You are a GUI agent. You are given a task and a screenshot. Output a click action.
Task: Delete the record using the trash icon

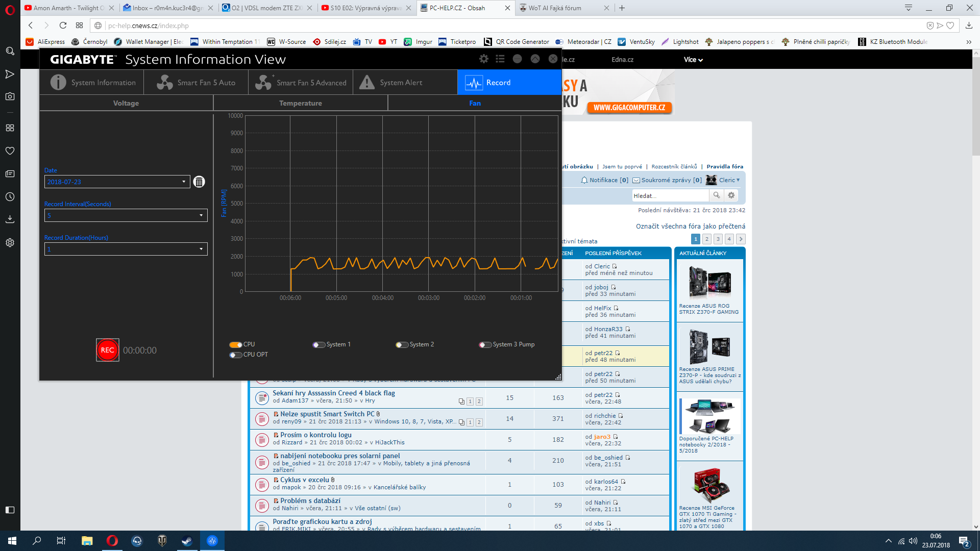point(199,182)
